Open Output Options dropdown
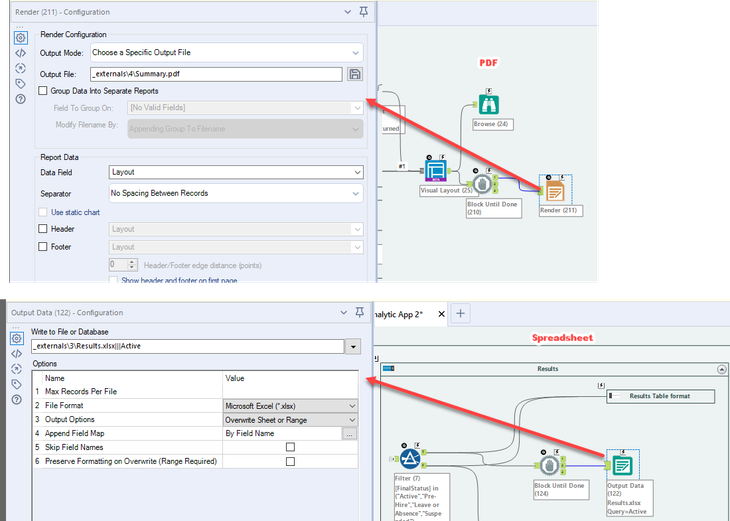 click(291, 420)
